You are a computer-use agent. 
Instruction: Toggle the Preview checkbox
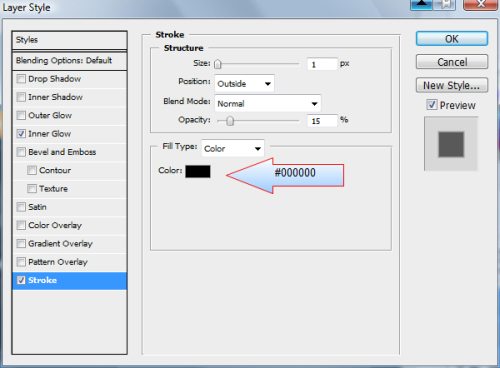tap(432, 105)
